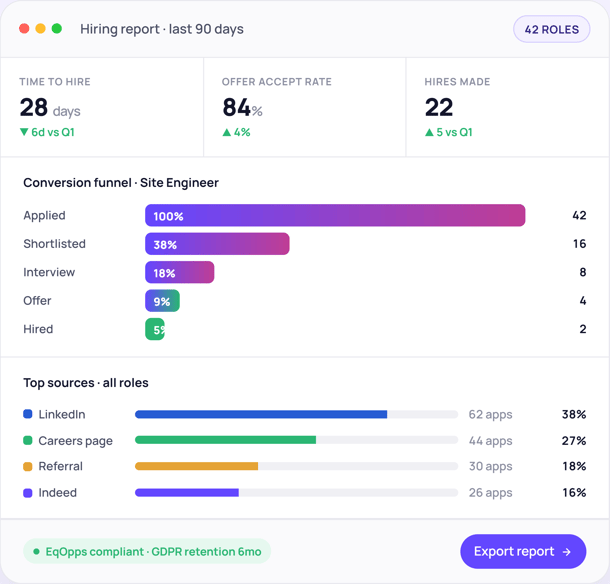Click the '5 vs Q1' text

[454, 132]
